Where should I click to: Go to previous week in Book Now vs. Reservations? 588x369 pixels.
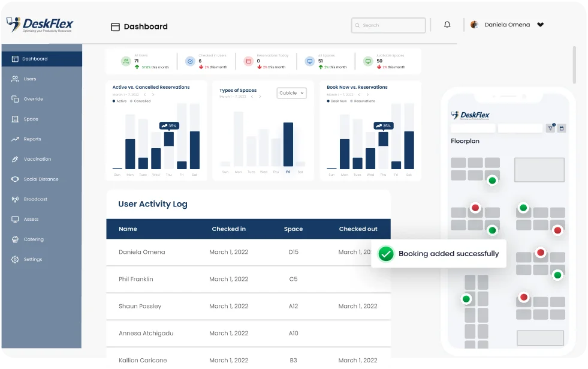click(x=359, y=95)
